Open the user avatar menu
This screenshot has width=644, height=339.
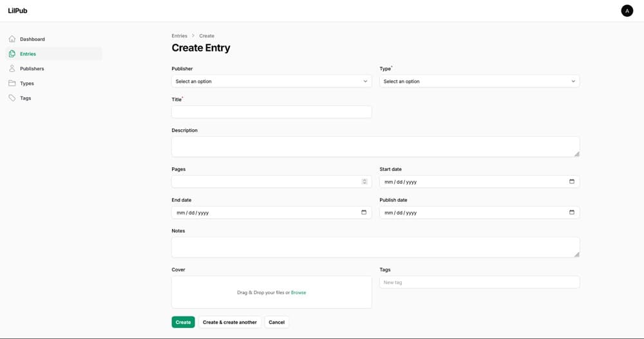click(x=627, y=11)
